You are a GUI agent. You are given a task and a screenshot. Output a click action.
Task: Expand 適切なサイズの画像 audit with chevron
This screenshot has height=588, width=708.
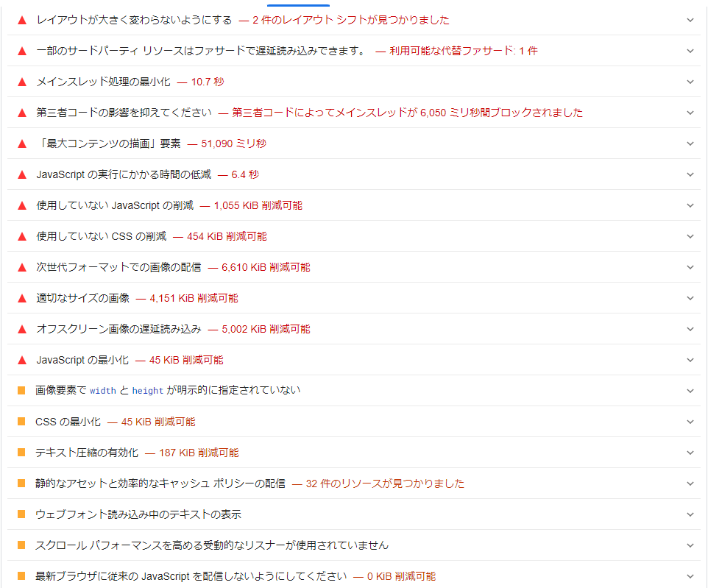pos(690,298)
